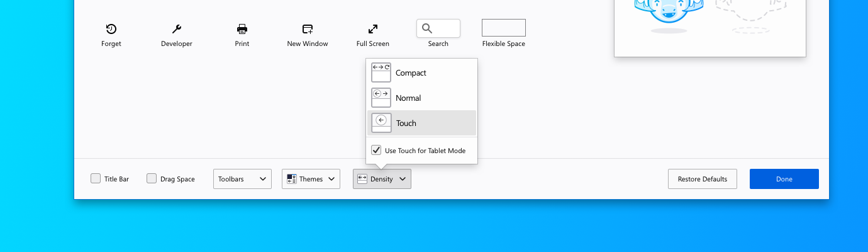Choose Touch density option

click(421, 123)
